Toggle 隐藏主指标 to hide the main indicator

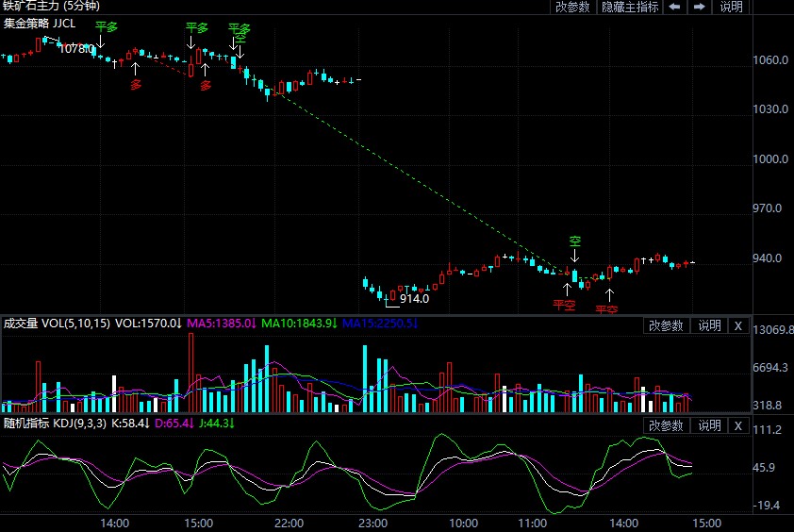click(630, 7)
